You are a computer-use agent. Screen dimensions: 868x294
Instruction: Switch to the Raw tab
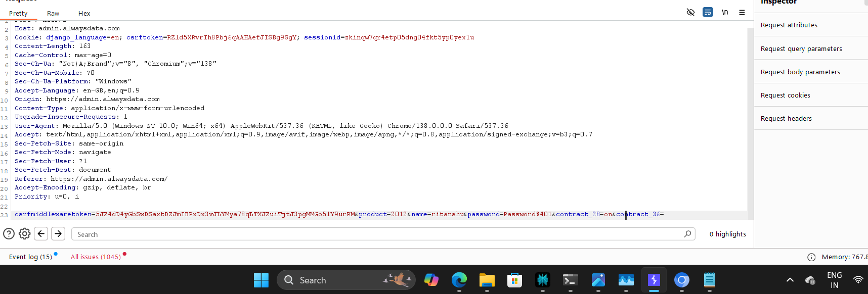click(53, 14)
